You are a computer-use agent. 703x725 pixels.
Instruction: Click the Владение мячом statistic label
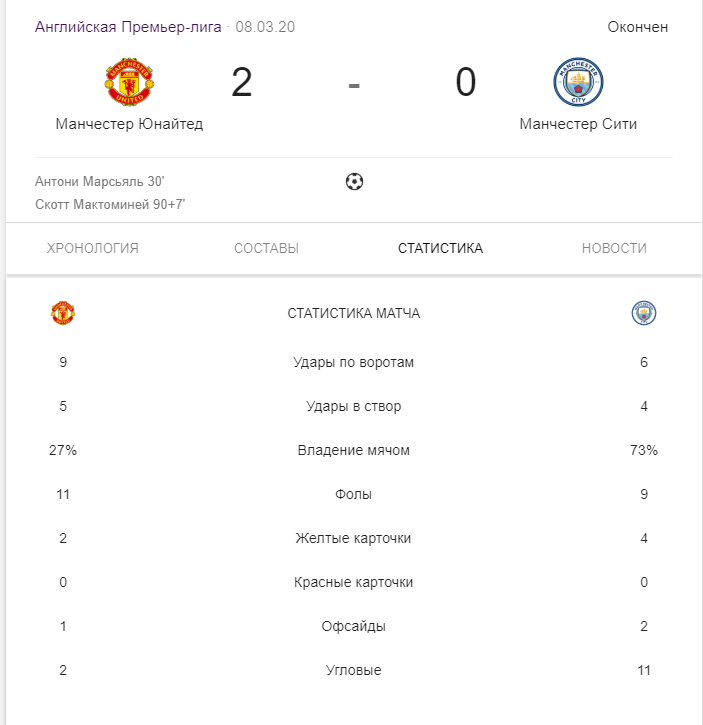[x=353, y=450]
